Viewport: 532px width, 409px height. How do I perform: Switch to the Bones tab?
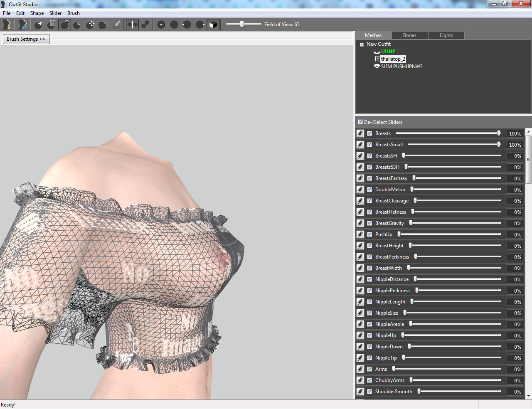pyautogui.click(x=410, y=35)
